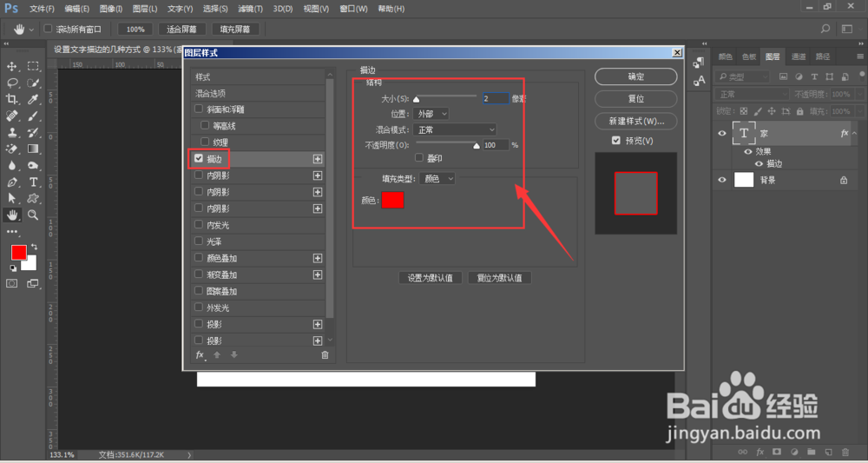
Task: Select the Brush tool
Action: tap(33, 116)
